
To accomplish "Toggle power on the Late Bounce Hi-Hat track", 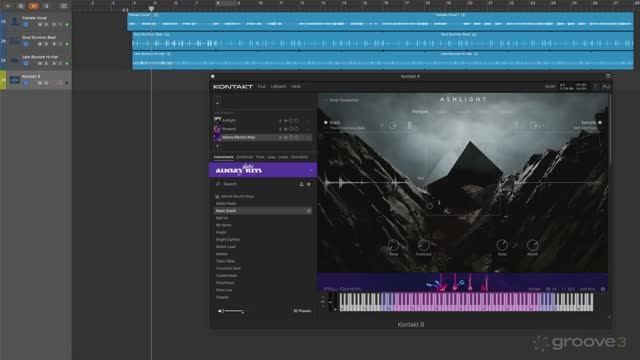I will [26, 63].
